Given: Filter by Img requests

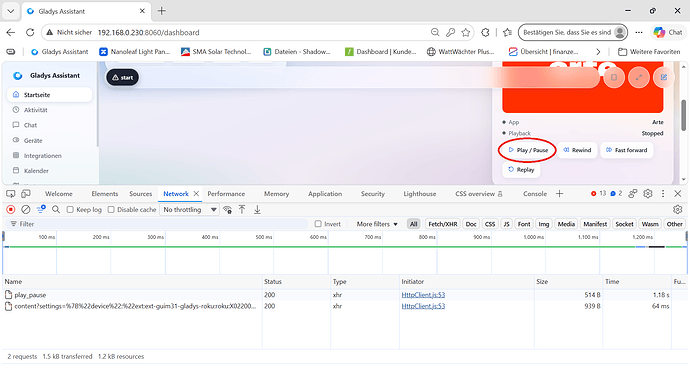Looking at the screenshot, I should coord(544,224).
